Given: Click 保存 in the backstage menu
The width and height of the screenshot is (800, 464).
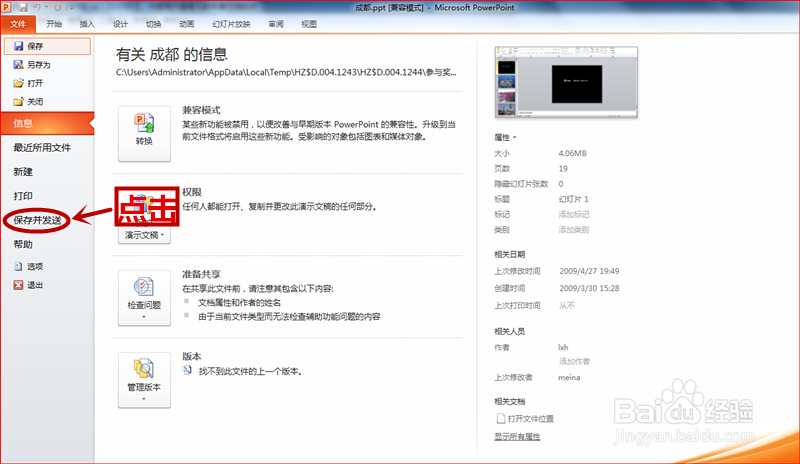Looking at the screenshot, I should pyautogui.click(x=47, y=46).
